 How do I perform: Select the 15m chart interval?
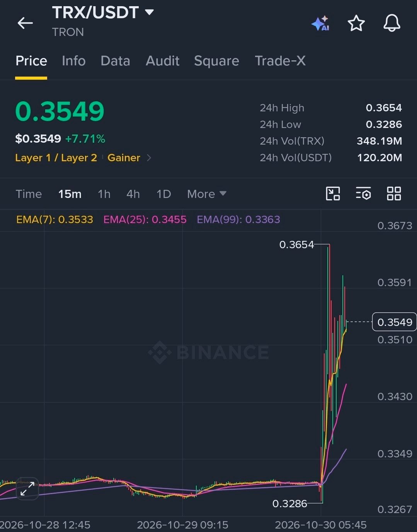coord(70,194)
